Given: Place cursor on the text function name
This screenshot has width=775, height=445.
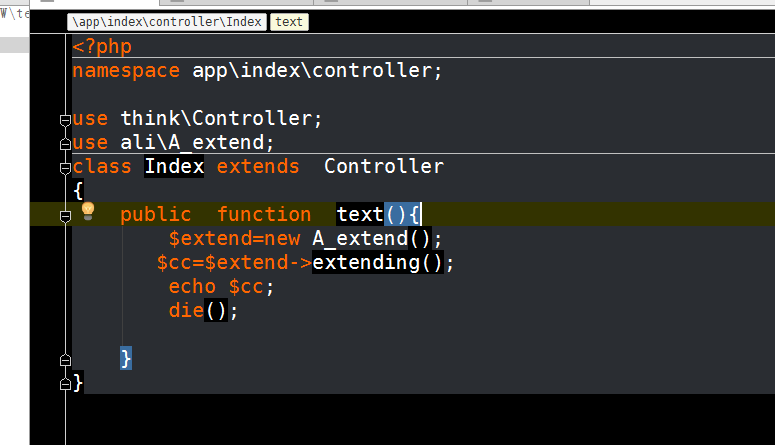Looking at the screenshot, I should pos(360,214).
